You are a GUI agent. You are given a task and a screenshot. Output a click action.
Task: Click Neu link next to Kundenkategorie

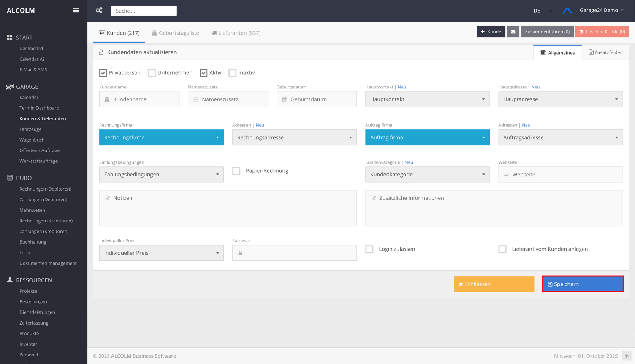pyautogui.click(x=409, y=162)
